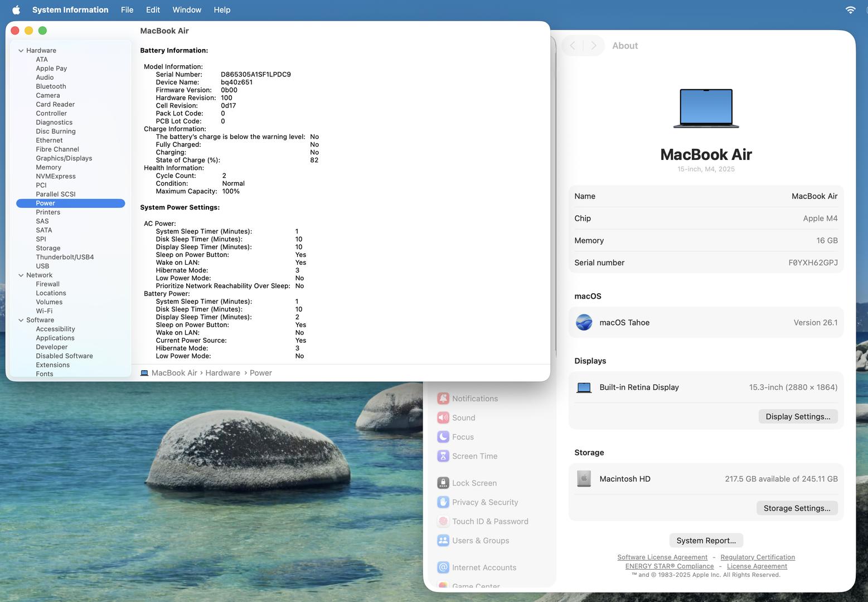Open the Software License Agreement link
This screenshot has height=602, width=868.
[662, 557]
